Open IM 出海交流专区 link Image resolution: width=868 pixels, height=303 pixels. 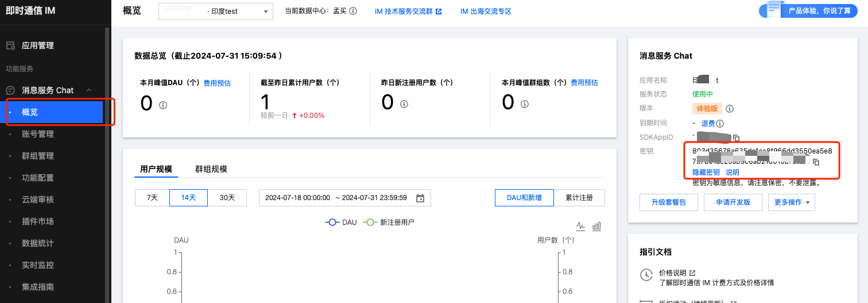point(486,11)
